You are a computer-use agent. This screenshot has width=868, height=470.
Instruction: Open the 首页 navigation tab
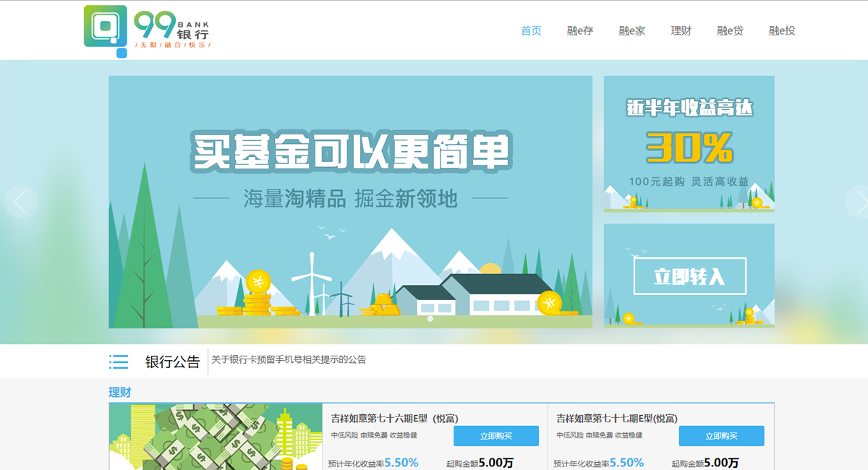pyautogui.click(x=531, y=30)
